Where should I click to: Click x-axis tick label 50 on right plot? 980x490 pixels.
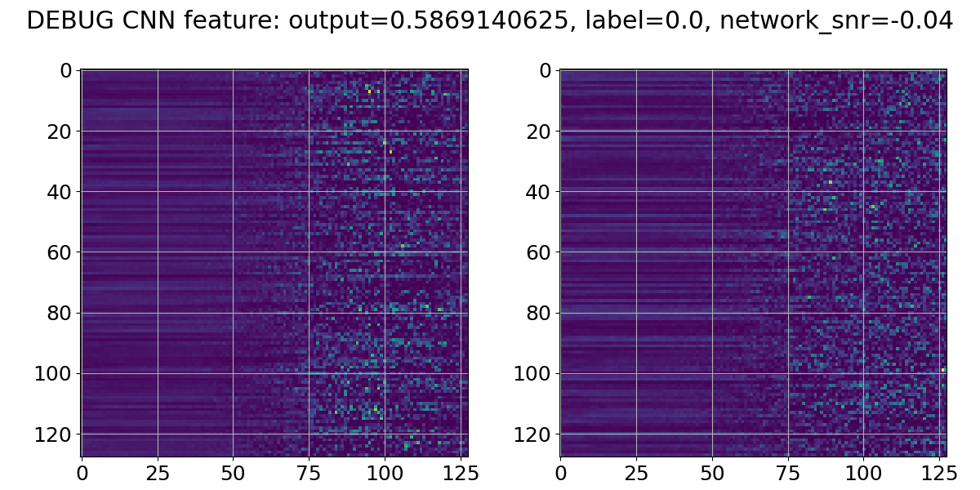point(712,473)
